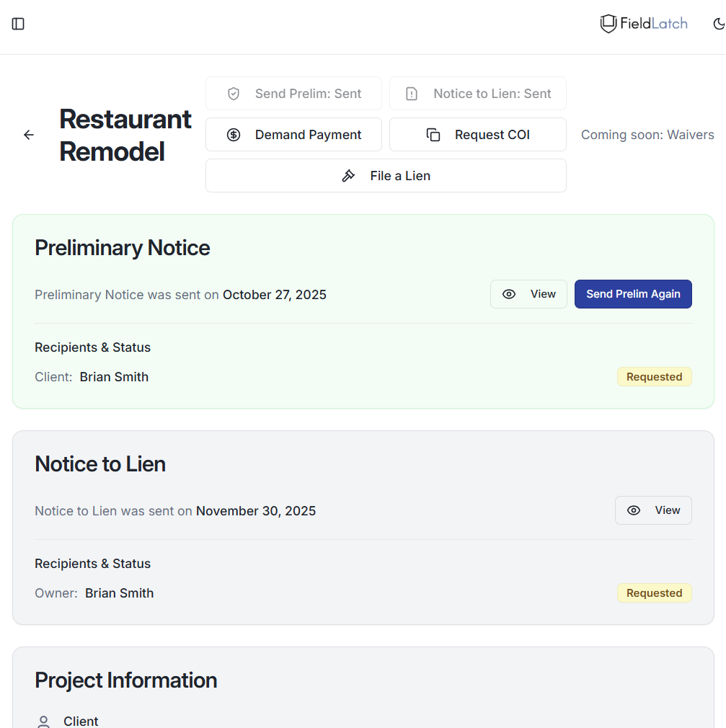The height and width of the screenshot is (728, 726).
Task: Click the gavel icon on File a Lien
Action: pos(348,175)
